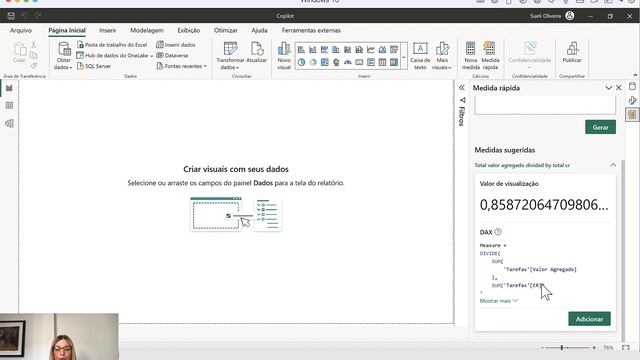Open Medida rápida pane options chevron
The height and width of the screenshot is (360, 640).
[x=609, y=88]
